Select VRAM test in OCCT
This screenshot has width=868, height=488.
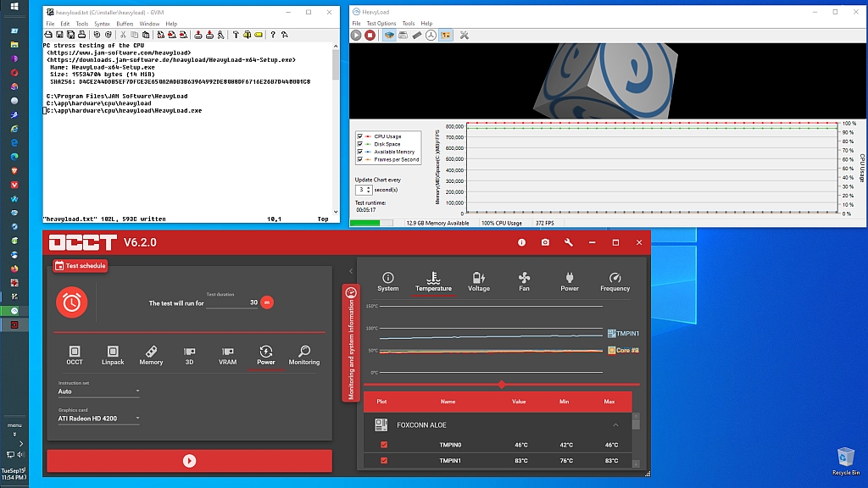click(227, 355)
